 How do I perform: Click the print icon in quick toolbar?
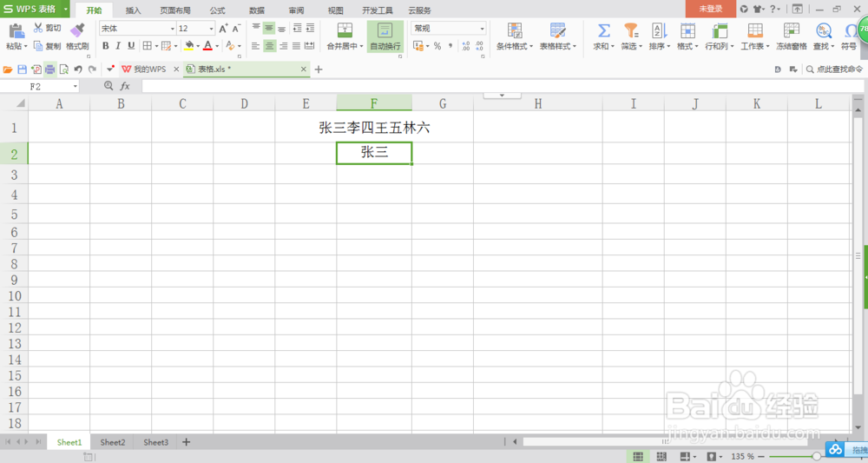point(49,69)
